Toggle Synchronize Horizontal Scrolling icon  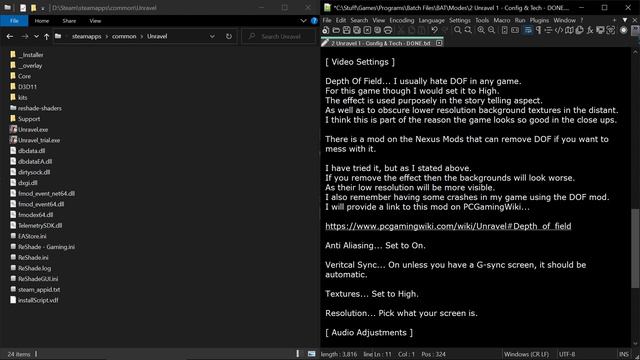515,30
